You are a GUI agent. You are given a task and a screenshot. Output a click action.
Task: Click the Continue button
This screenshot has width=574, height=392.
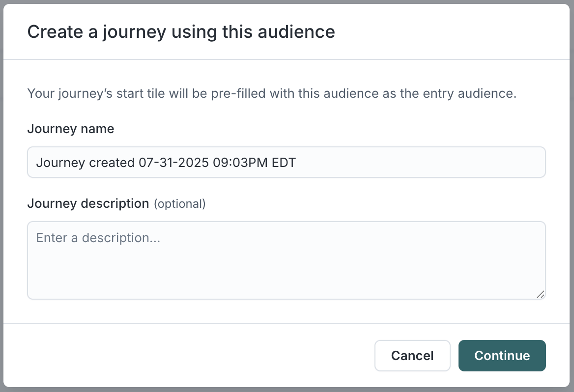click(502, 355)
